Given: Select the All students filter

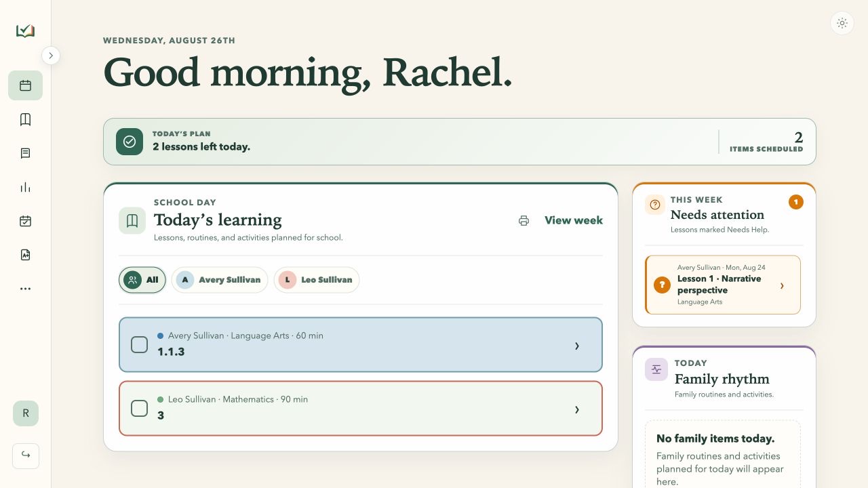Looking at the screenshot, I should tap(142, 280).
